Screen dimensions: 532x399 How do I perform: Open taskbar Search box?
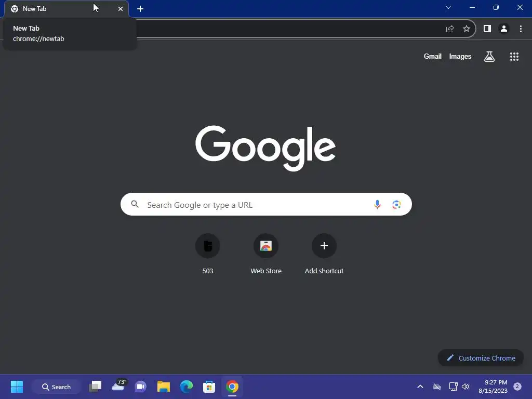coord(56,387)
